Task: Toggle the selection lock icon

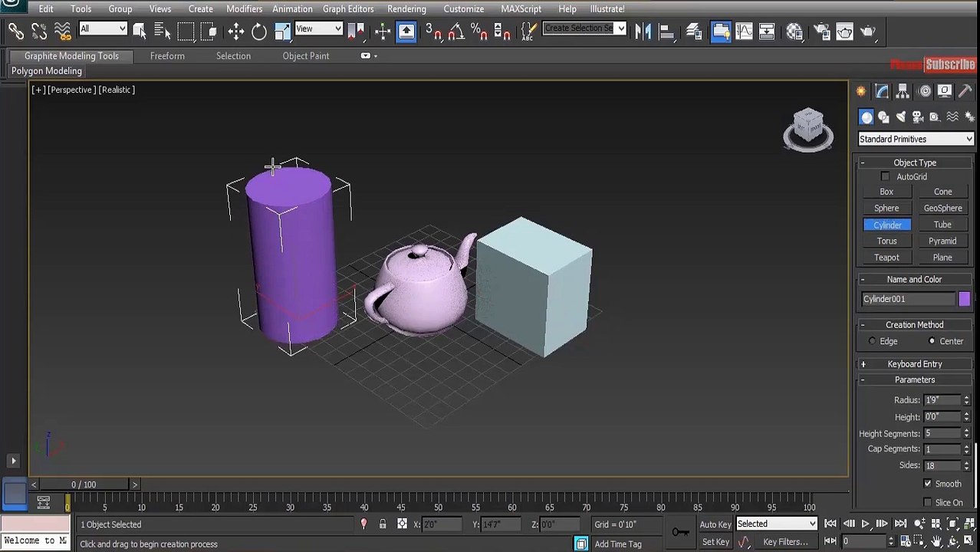Action: (383, 524)
